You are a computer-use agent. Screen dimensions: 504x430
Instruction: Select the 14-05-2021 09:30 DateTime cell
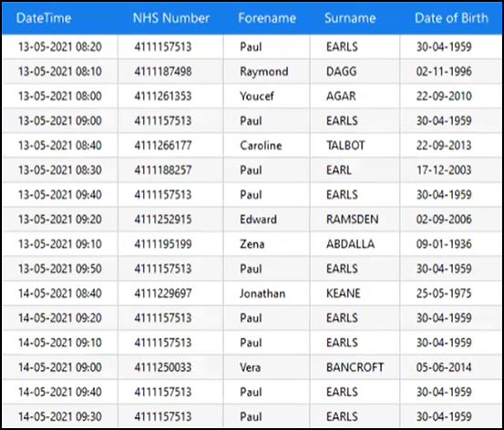[60, 416]
